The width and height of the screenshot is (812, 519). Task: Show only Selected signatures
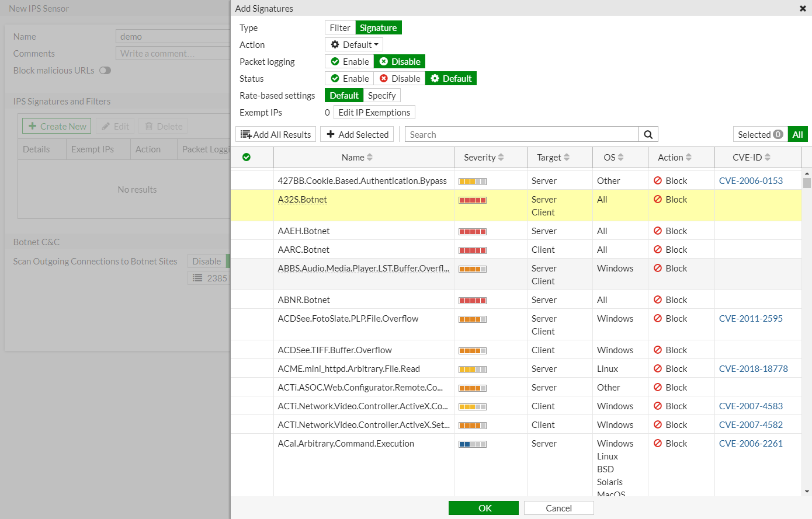coord(759,134)
